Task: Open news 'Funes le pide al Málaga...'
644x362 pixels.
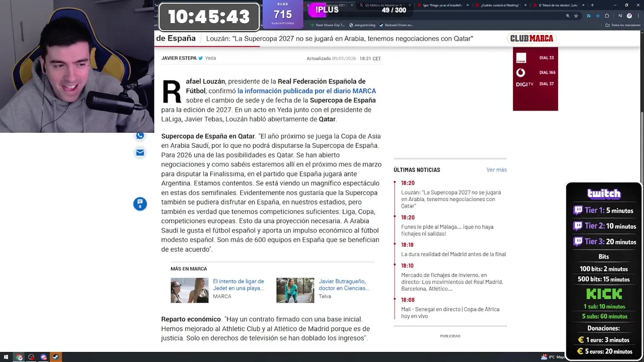Action: tap(447, 230)
